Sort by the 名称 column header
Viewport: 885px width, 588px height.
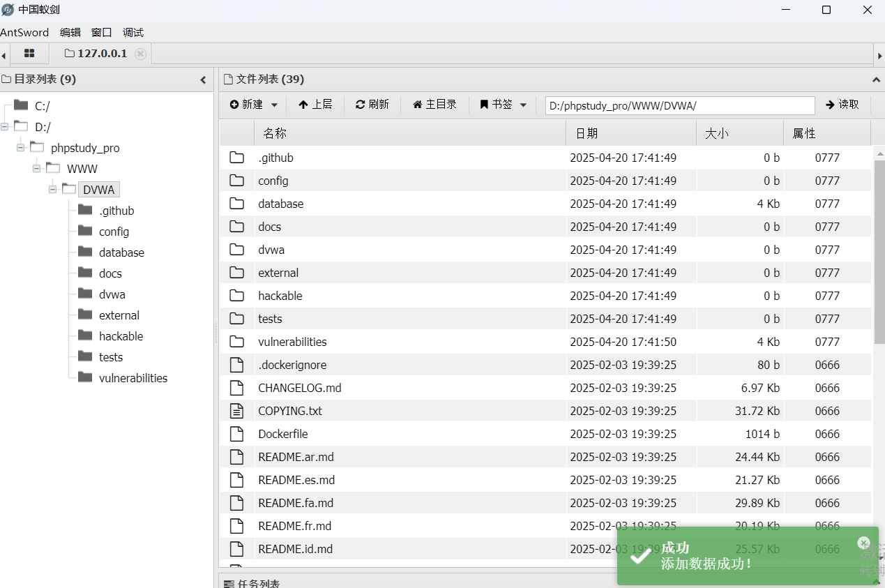tap(410, 133)
